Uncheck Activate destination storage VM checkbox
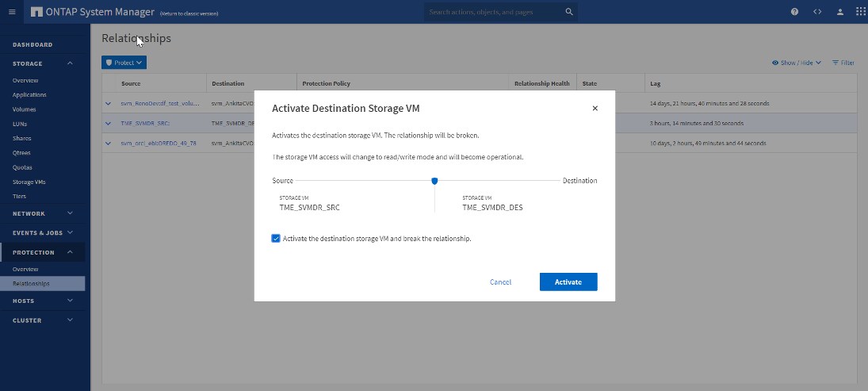868x391 pixels. coord(276,239)
